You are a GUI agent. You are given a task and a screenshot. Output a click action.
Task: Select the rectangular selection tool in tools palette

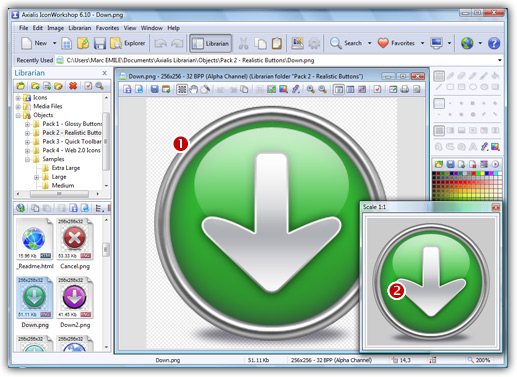pos(439,76)
